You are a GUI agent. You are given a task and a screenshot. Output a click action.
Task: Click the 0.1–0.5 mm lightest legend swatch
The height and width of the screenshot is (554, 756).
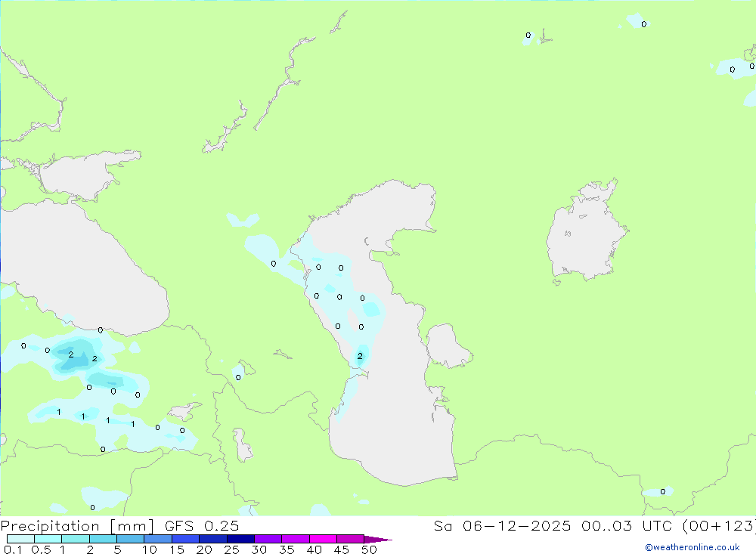[20, 539]
